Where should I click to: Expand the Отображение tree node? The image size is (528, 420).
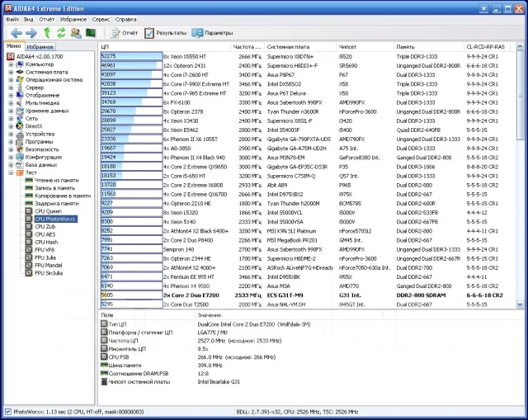pos(11,96)
